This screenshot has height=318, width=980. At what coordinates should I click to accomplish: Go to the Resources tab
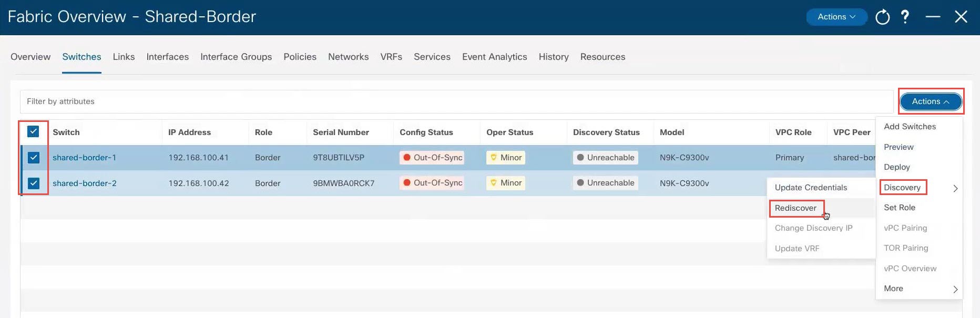(603, 57)
